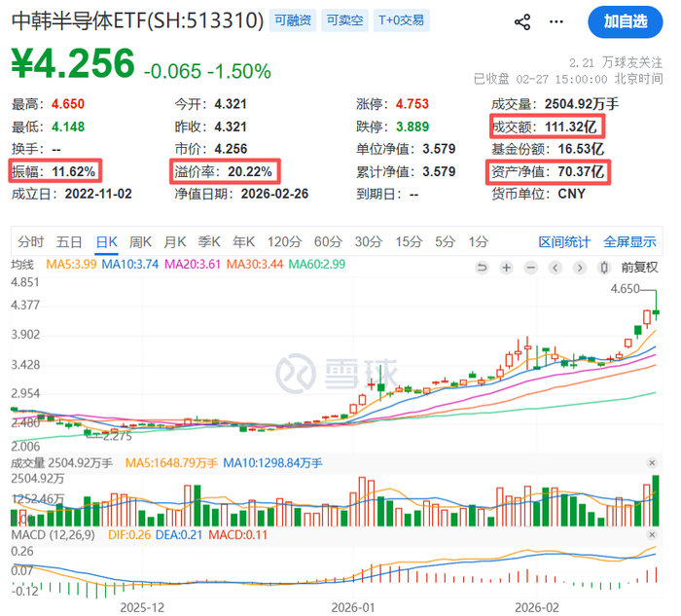Click the MA10:3.74 moving average label
The width and height of the screenshot is (681, 616).
point(129,264)
